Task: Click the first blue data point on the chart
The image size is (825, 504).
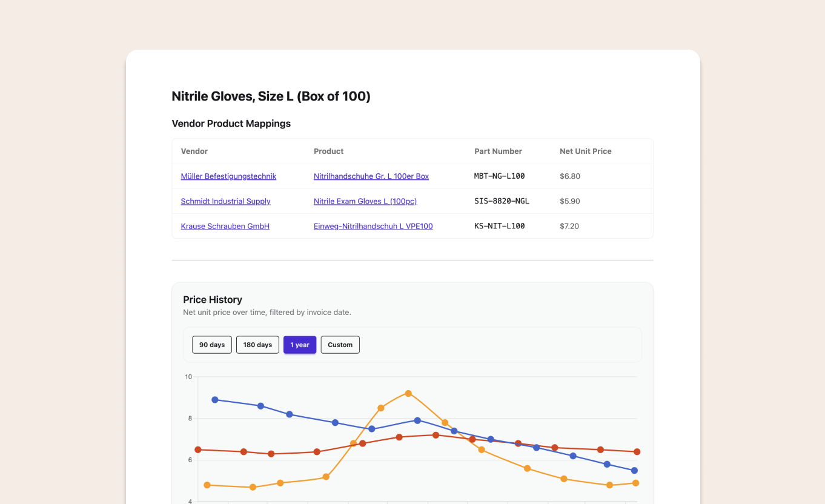Action: click(x=215, y=399)
